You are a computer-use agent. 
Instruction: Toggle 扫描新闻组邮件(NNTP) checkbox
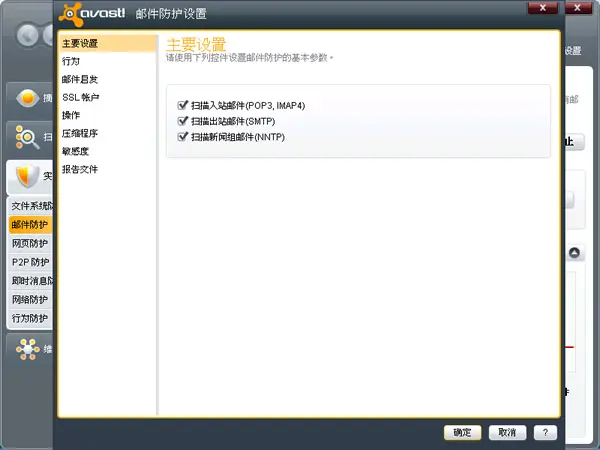tap(183, 137)
